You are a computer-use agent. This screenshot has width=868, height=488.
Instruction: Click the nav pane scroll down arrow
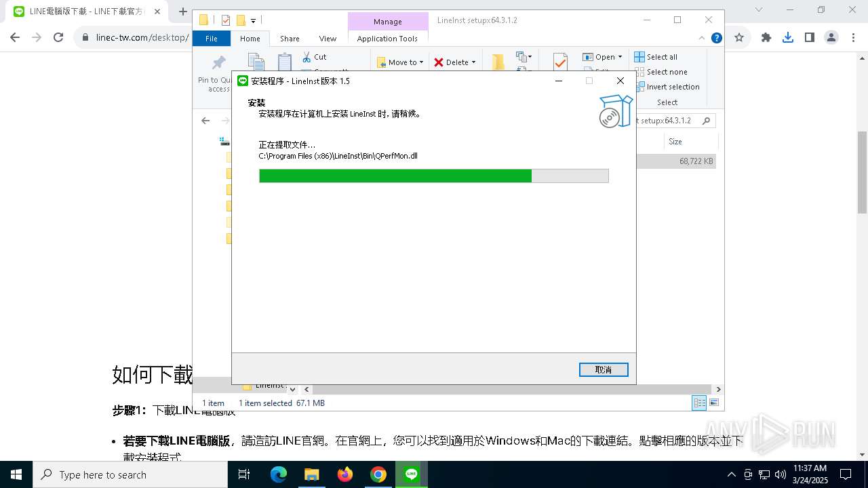292,389
